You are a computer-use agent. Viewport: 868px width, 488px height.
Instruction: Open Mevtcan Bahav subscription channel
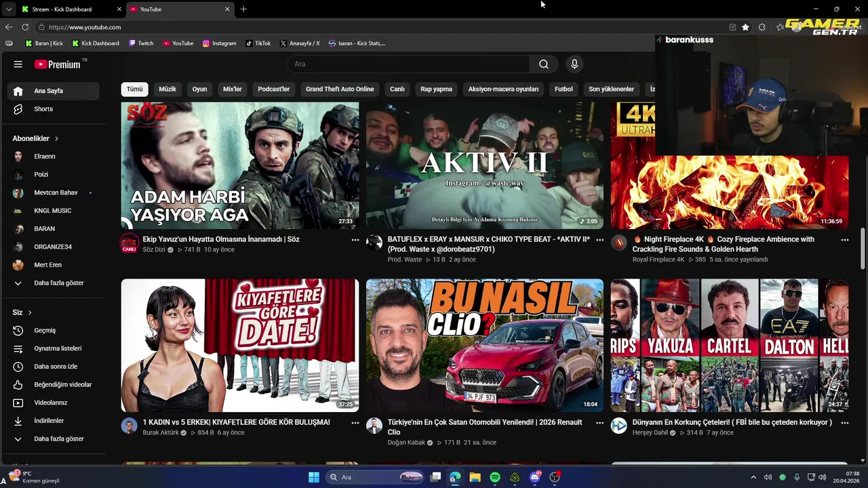click(54, 192)
